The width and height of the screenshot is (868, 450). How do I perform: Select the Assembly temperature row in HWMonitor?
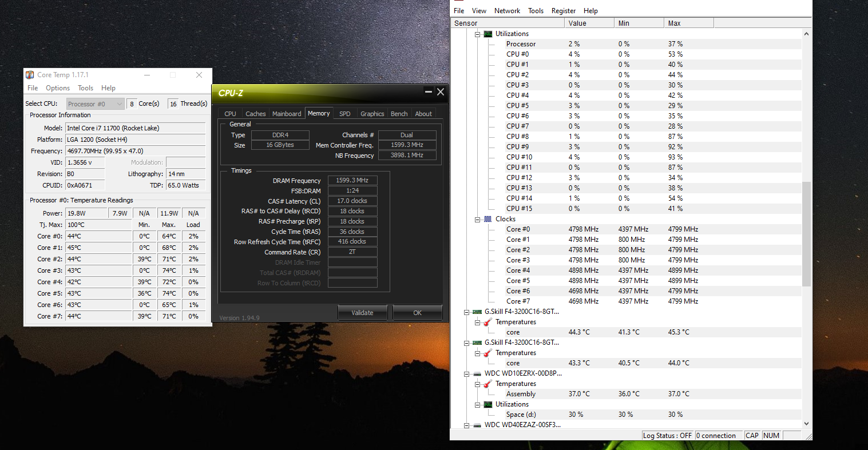627,394
